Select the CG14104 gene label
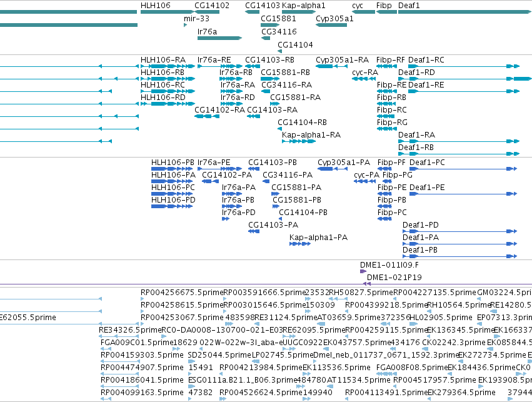 [295, 45]
